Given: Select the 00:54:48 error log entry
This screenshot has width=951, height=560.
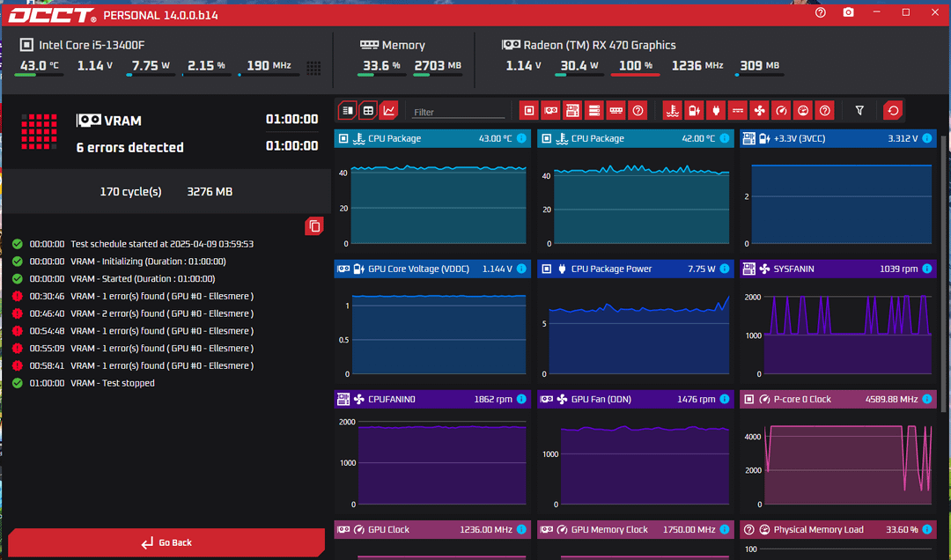Looking at the screenshot, I should (x=134, y=331).
